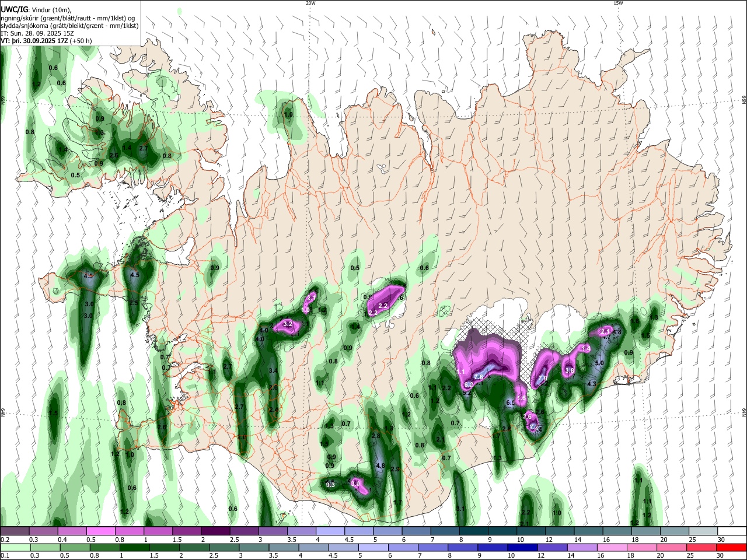Select the bright pink 0.5 snow legend swatch

(100, 531)
